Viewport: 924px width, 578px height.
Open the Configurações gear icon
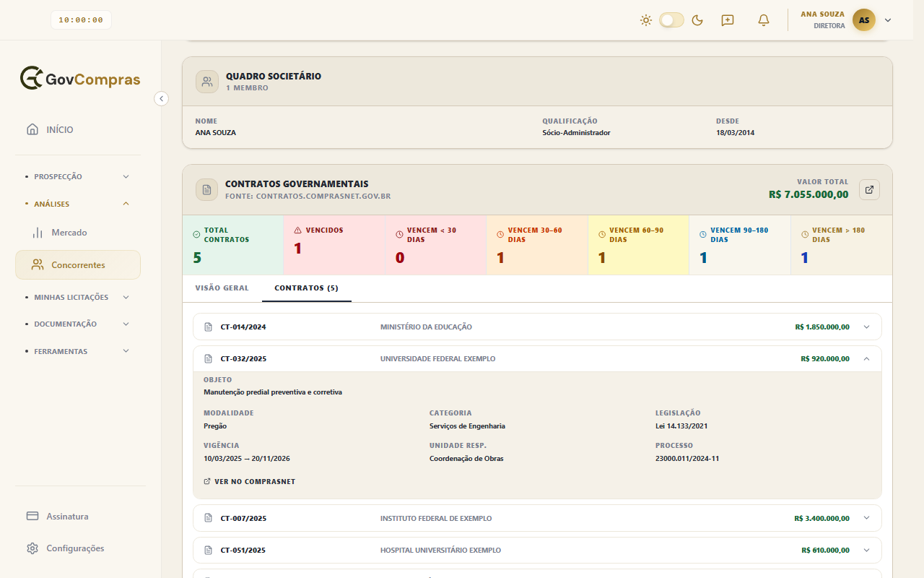[32, 548]
